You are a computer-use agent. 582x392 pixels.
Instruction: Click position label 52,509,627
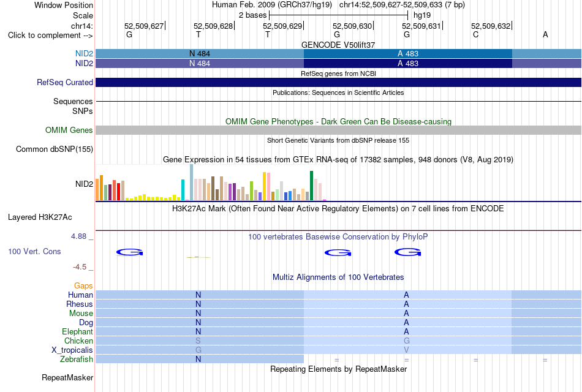[x=144, y=26]
